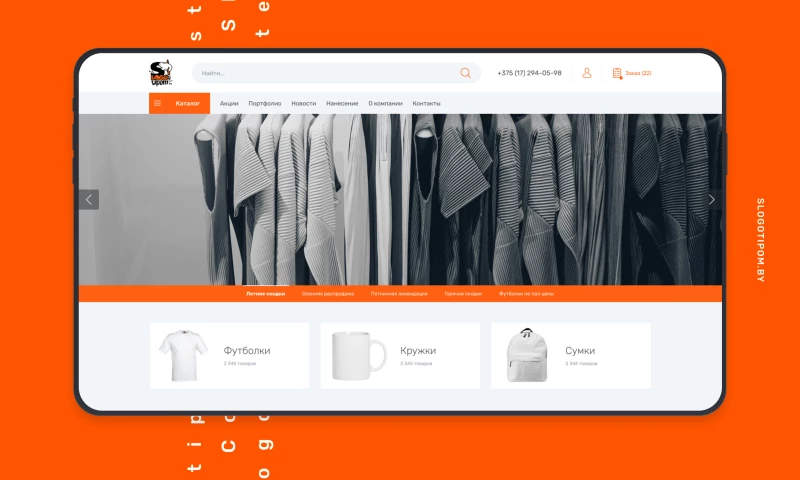800x480 pixels.
Task: Select the Пятничная ликвидация slide tab
Action: coord(399,294)
